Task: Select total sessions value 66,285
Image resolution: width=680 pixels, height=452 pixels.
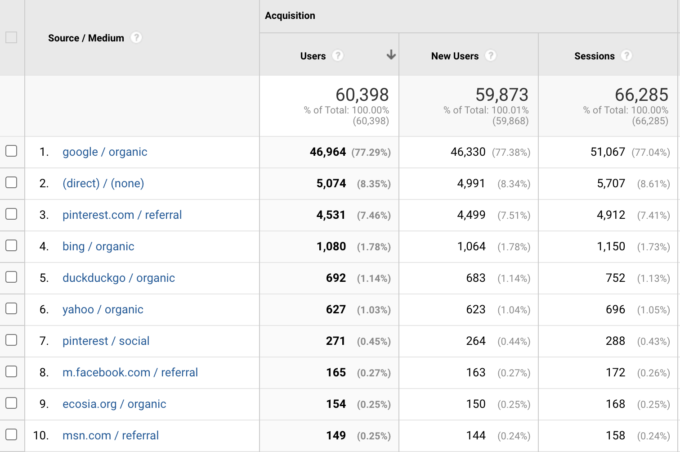Action: [641, 95]
